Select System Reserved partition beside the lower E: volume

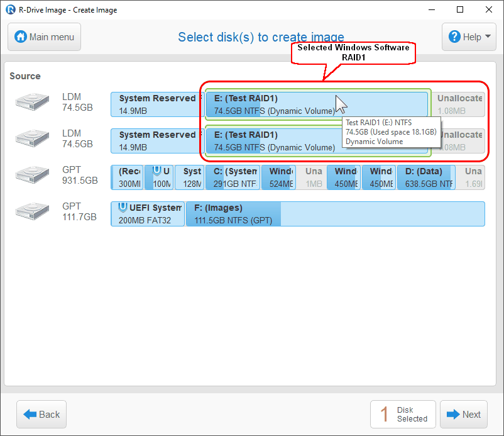157,141
